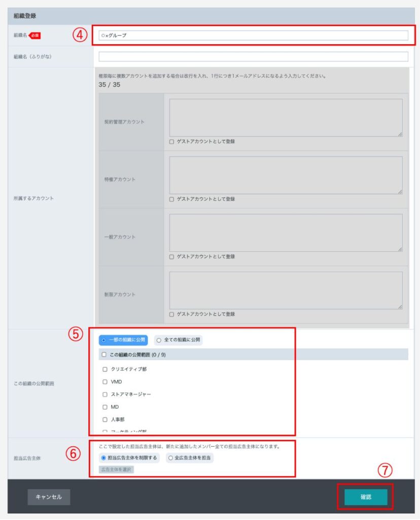The width and height of the screenshot is (420, 520).
Task: Tick guest account checkbox under 一般アカウント
Action: pos(172,256)
